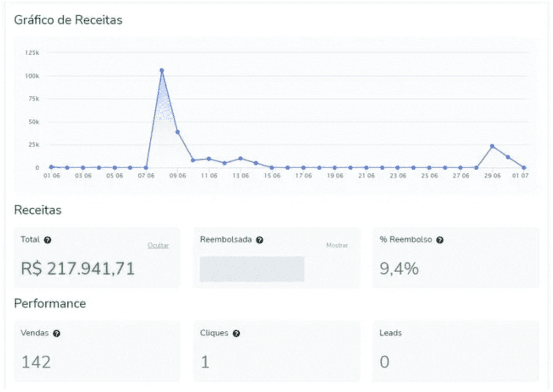Click the help icon beside Vendas
This screenshot has width=553, height=392.
coord(57,333)
